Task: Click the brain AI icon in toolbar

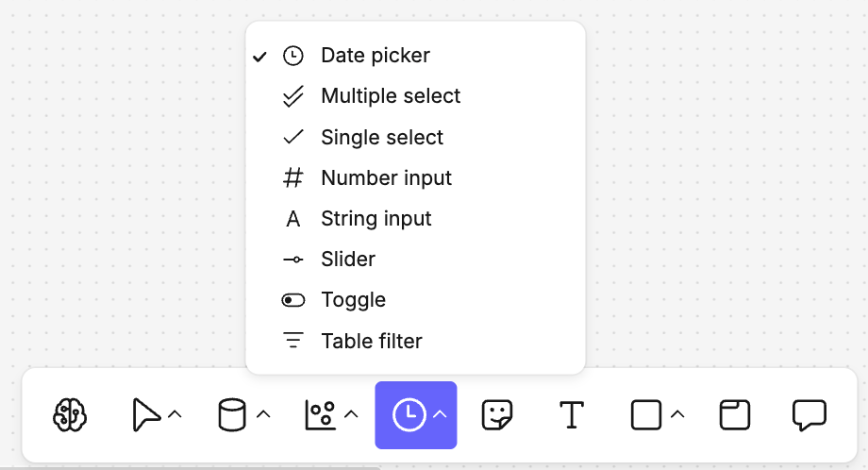Action: pos(70,414)
